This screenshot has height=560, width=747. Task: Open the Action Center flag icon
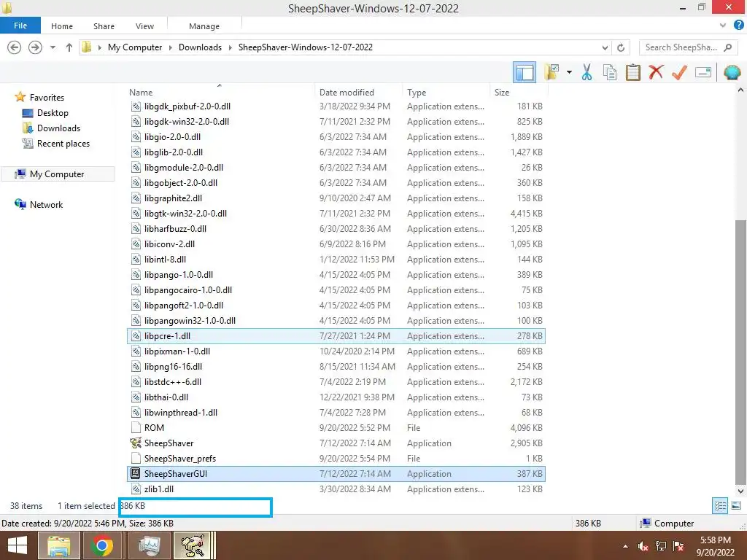(678, 546)
